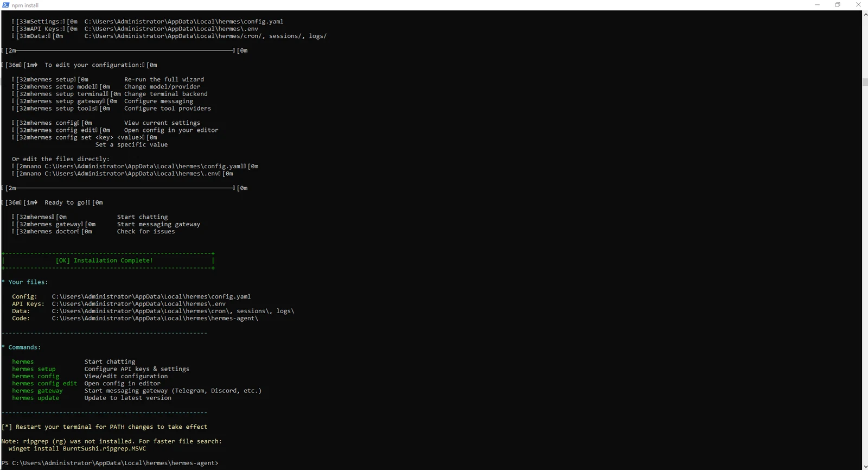Click the scrollbar down arrow

point(865,466)
